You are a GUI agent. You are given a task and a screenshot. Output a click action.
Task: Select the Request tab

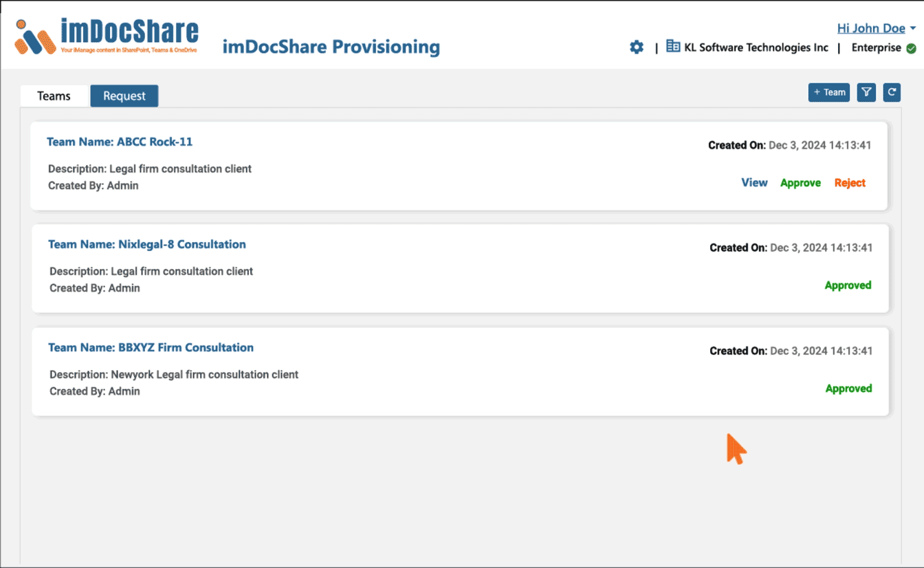(x=124, y=96)
